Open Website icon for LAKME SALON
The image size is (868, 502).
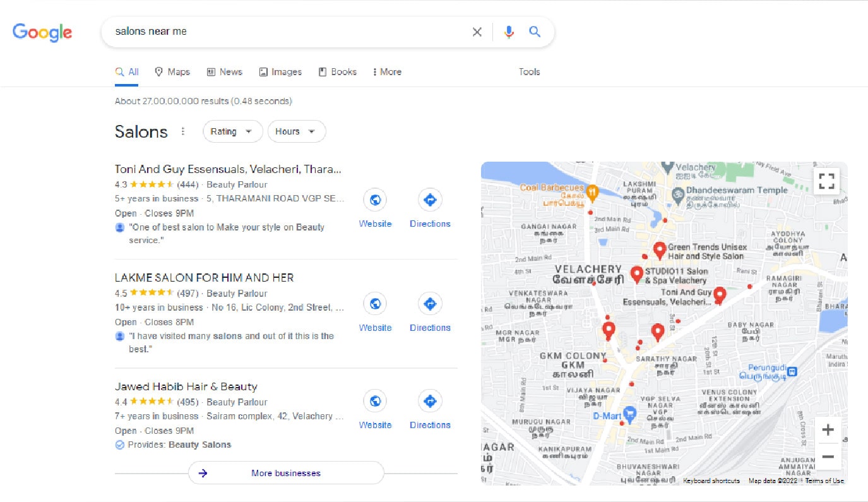tap(375, 304)
